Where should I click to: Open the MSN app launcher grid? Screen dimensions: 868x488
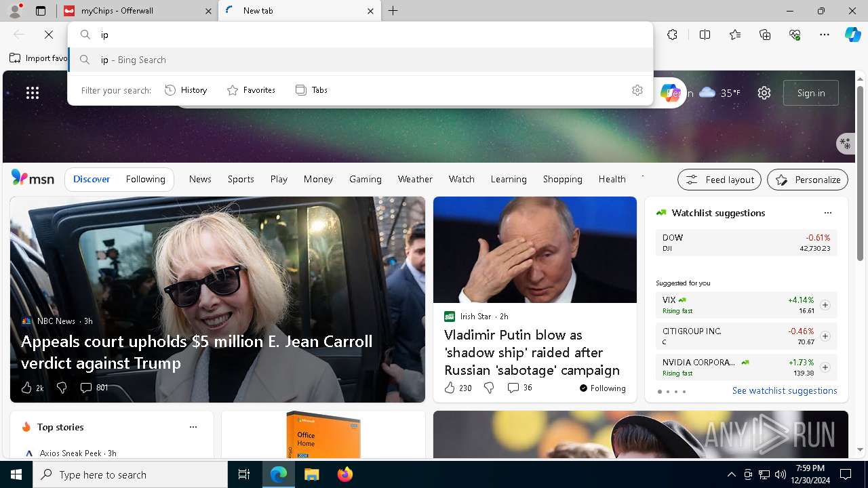point(33,93)
